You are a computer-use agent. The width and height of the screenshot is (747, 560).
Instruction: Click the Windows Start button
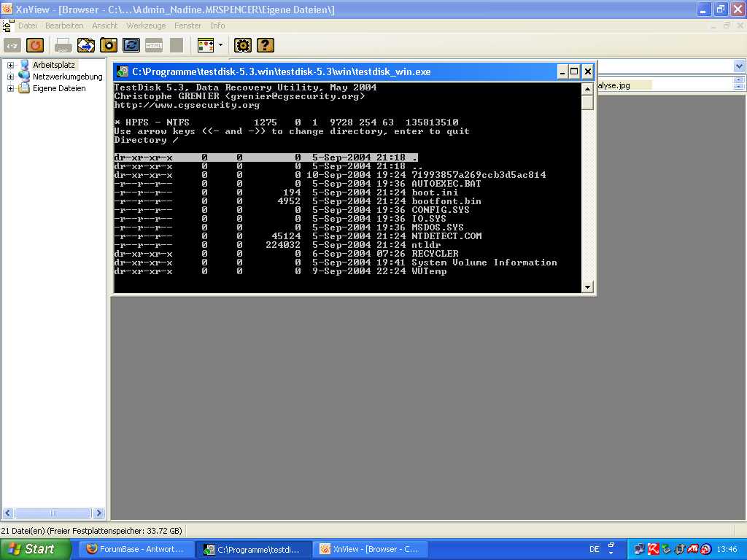click(36, 549)
